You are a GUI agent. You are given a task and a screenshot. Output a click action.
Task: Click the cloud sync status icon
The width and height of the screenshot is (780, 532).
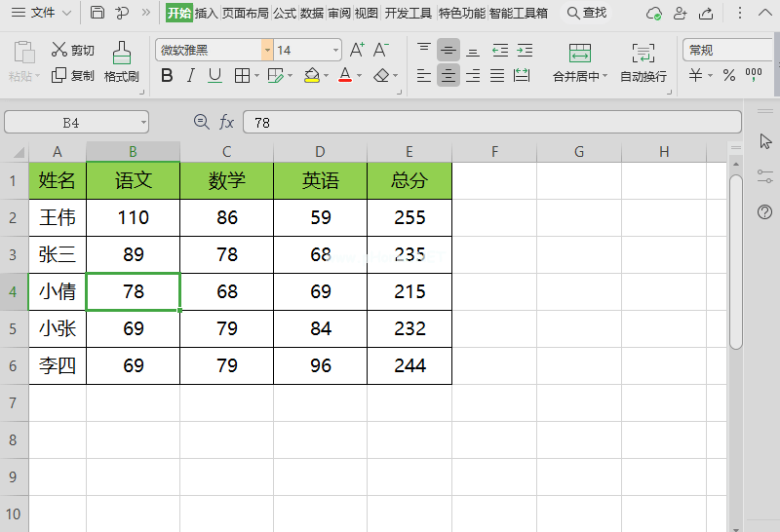[x=653, y=13]
